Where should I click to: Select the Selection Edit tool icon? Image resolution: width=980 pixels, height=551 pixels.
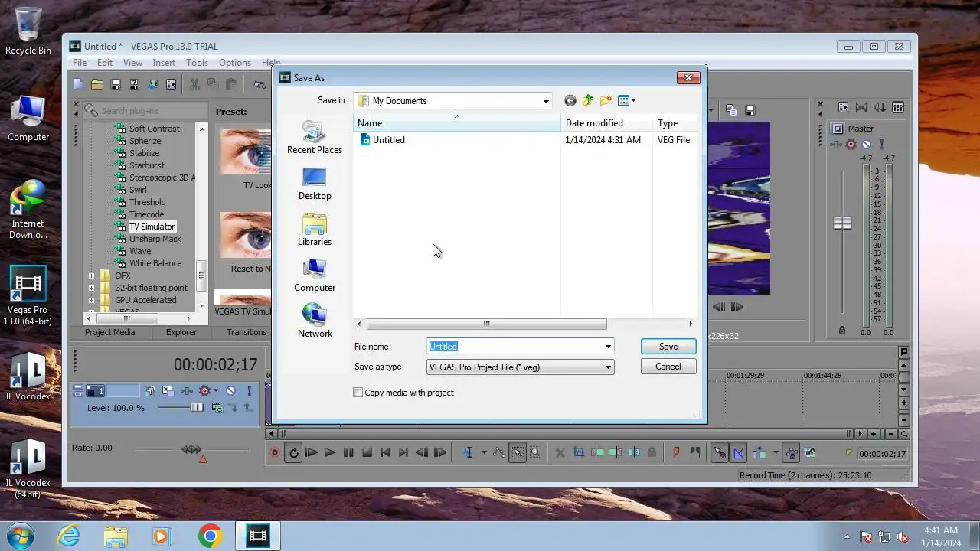pos(518,453)
